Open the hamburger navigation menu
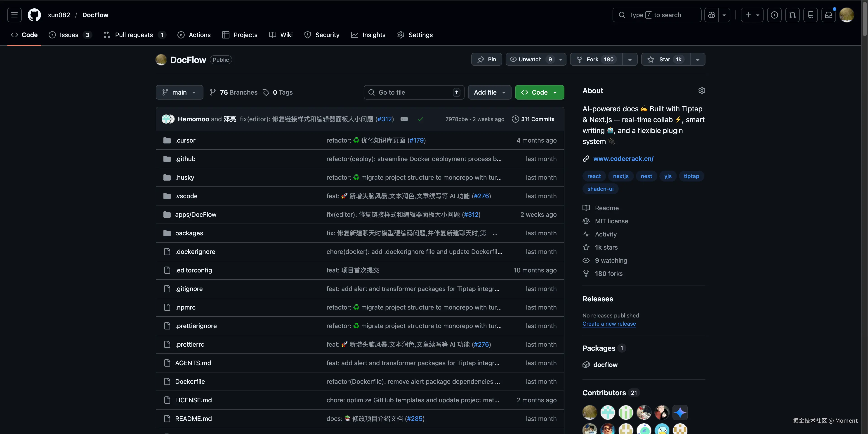The height and width of the screenshot is (434, 868). click(x=14, y=15)
